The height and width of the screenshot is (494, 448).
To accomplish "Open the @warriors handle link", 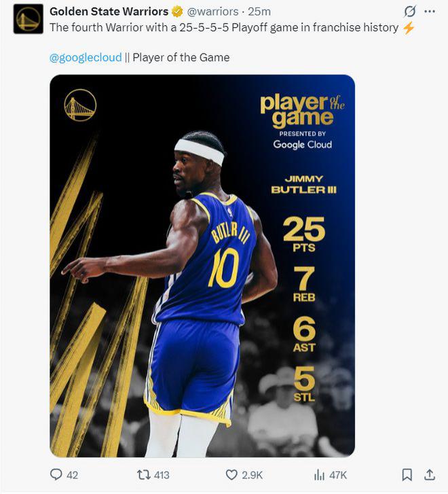I will (x=213, y=12).
